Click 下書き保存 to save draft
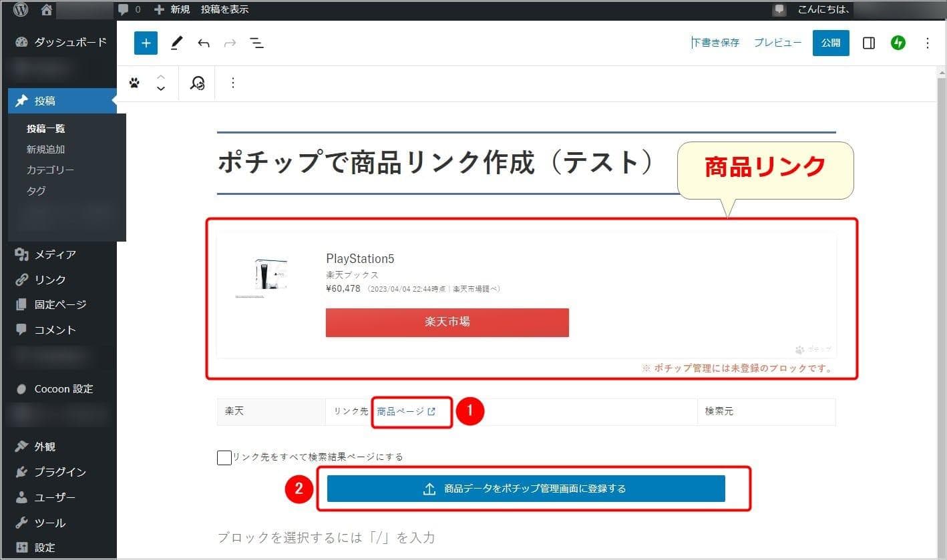This screenshot has height=560, width=947. coord(716,43)
